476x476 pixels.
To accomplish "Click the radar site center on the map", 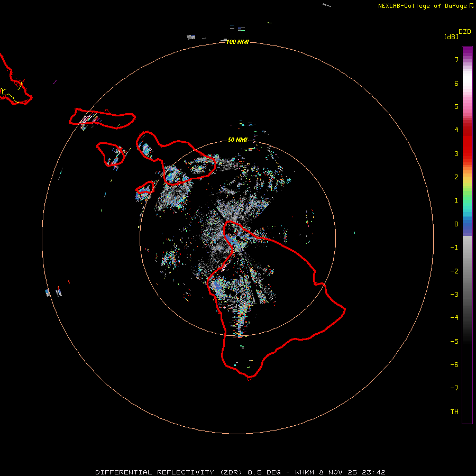I will pyautogui.click(x=237, y=239).
